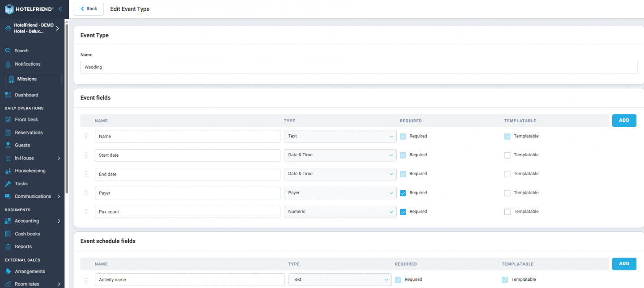Image resolution: width=644 pixels, height=288 pixels.
Task: Select the Search icon in sidebar
Action: click(8, 50)
